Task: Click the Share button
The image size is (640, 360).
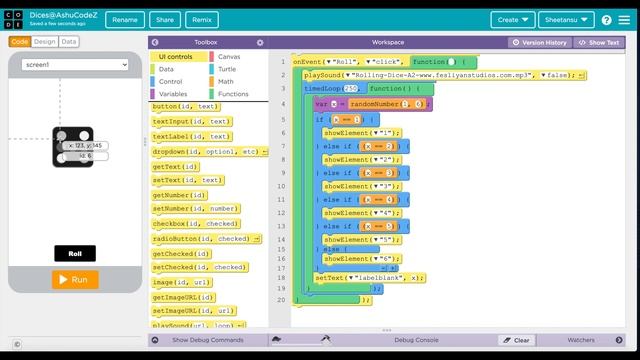Action: 165,20
